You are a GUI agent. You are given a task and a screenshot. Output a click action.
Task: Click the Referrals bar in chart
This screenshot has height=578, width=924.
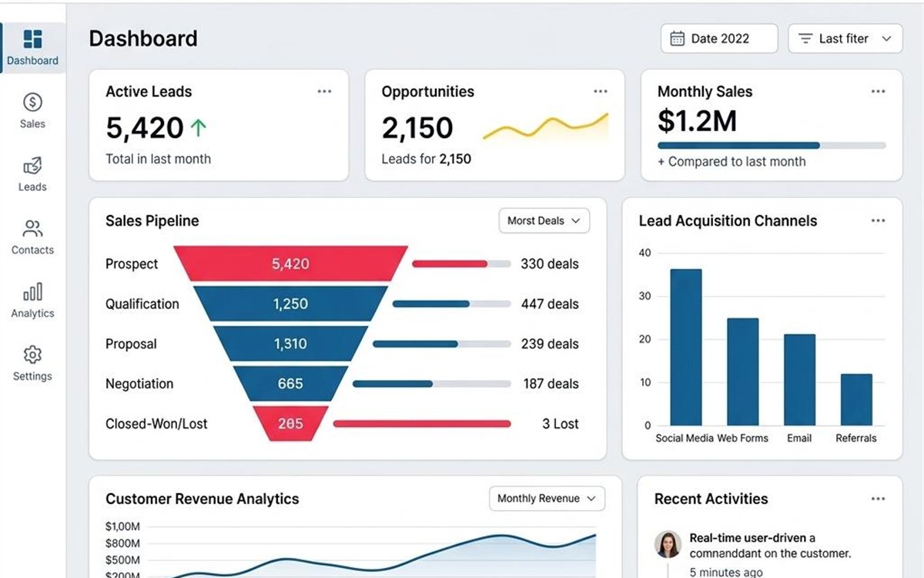(856, 399)
